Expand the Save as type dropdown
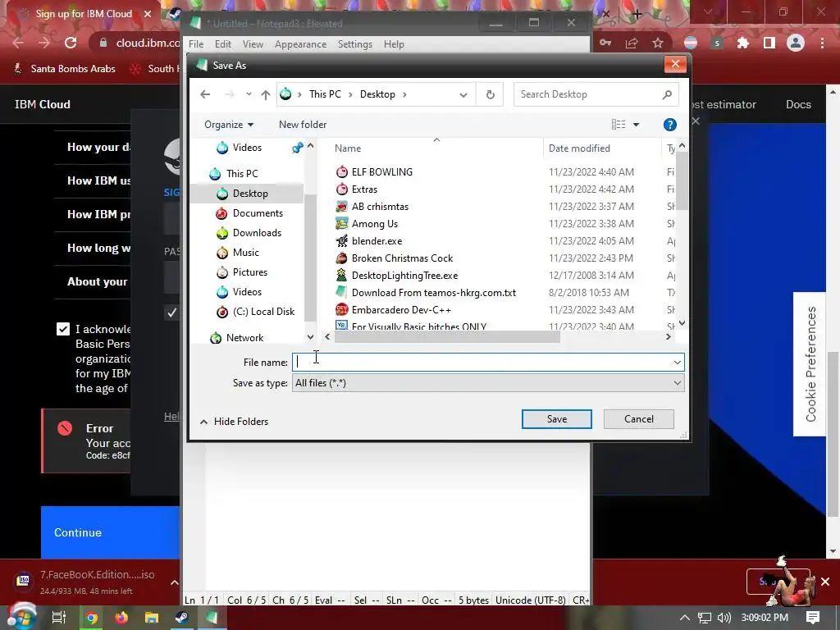This screenshot has height=630, width=840. point(677,383)
